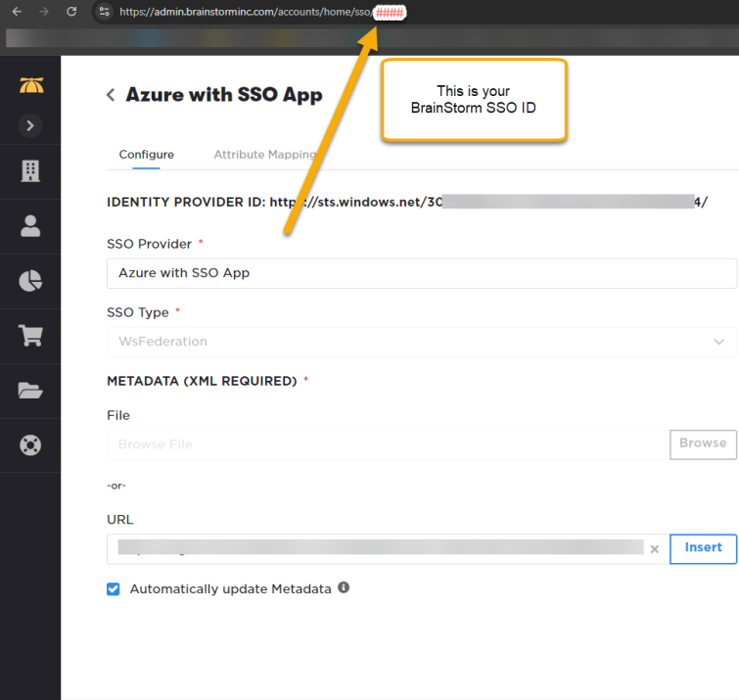Click the info icon beside Automatically update Metadata
This screenshot has height=700, width=739.
344,587
